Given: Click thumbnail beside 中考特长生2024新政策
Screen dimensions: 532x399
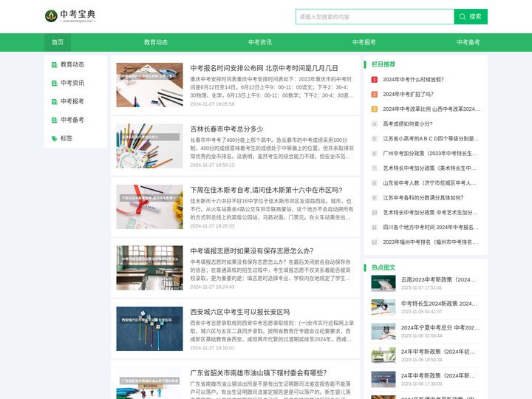Looking at the screenshot, I should (383, 307).
